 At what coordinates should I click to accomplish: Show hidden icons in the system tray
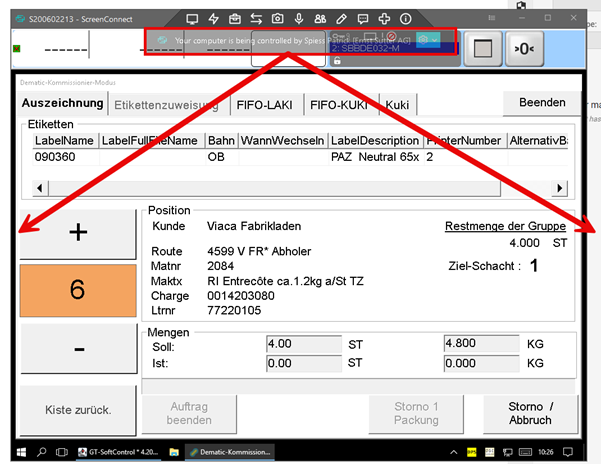pos(452,453)
